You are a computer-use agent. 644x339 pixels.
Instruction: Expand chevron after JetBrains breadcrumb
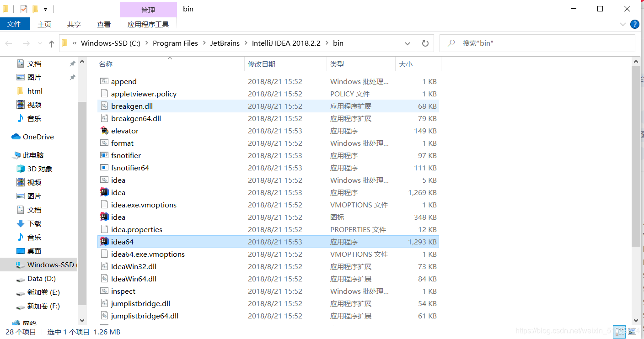pos(246,43)
